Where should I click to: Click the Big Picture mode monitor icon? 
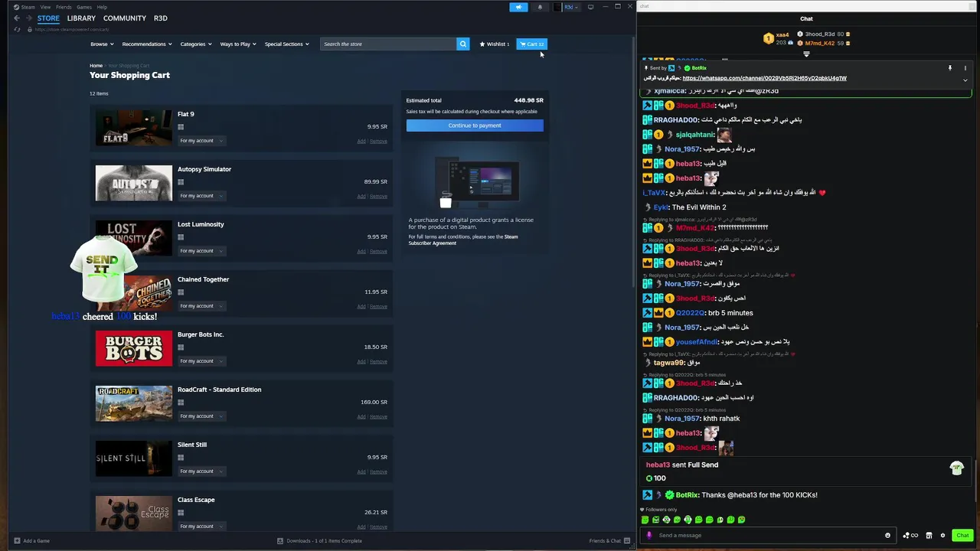click(x=590, y=7)
